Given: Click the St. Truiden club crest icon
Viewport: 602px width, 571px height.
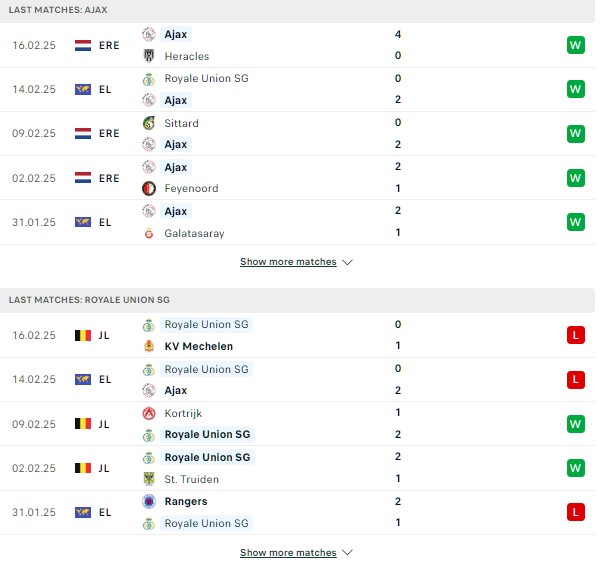Looking at the screenshot, I should [x=149, y=479].
